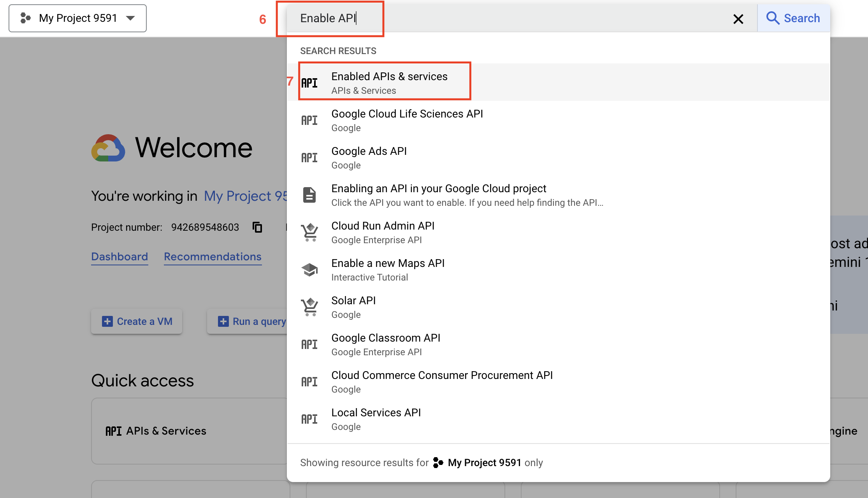Screen dimensions: 868x498
Task: Open Enabling an API in your Google Cloud project
Action: coord(558,195)
